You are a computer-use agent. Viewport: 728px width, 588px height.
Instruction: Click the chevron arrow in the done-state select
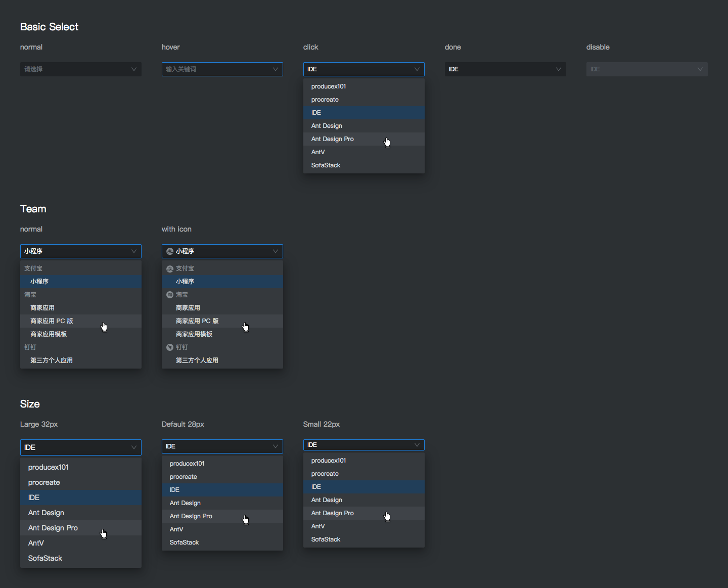pos(559,69)
